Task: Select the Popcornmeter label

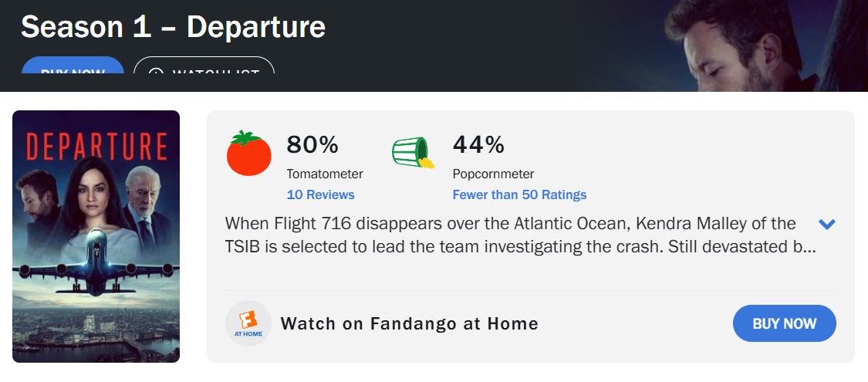Action: 493,174
